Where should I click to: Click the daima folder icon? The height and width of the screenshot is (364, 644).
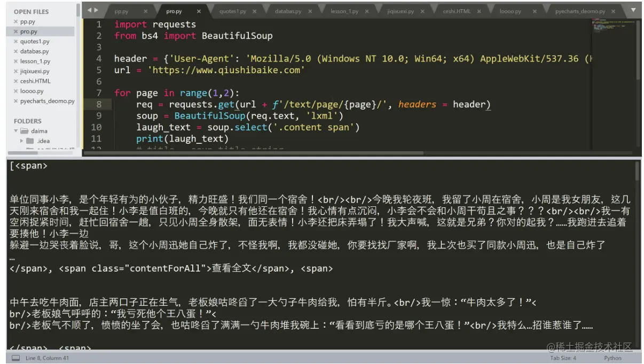tap(25, 131)
